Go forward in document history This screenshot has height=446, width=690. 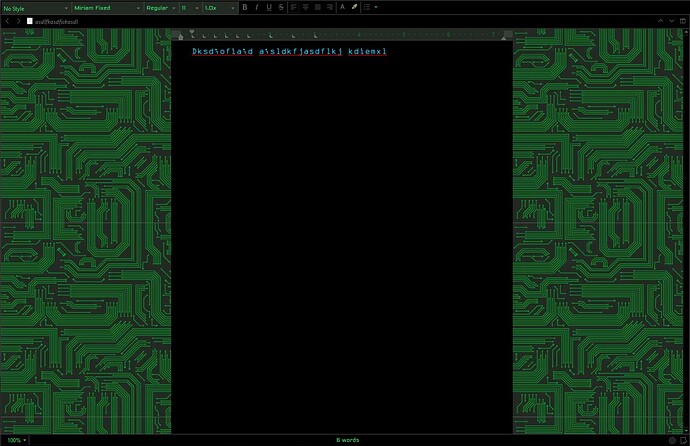(x=18, y=21)
